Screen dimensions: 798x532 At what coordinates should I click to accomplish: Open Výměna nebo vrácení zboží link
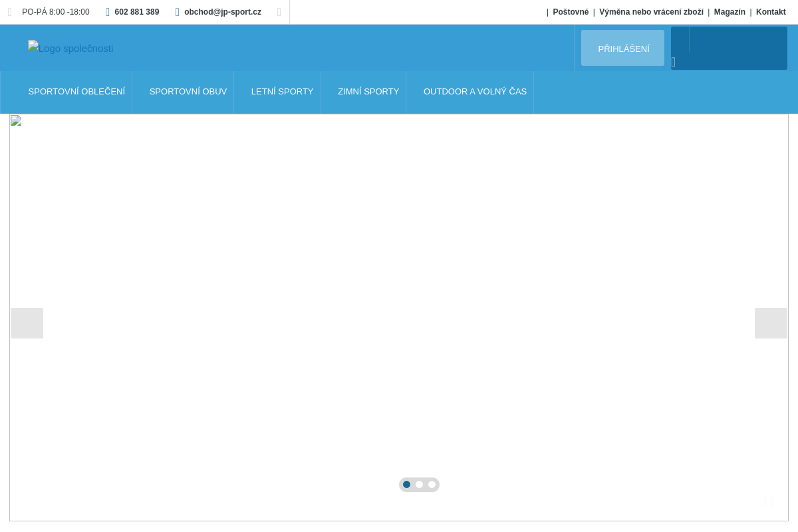[x=651, y=12]
